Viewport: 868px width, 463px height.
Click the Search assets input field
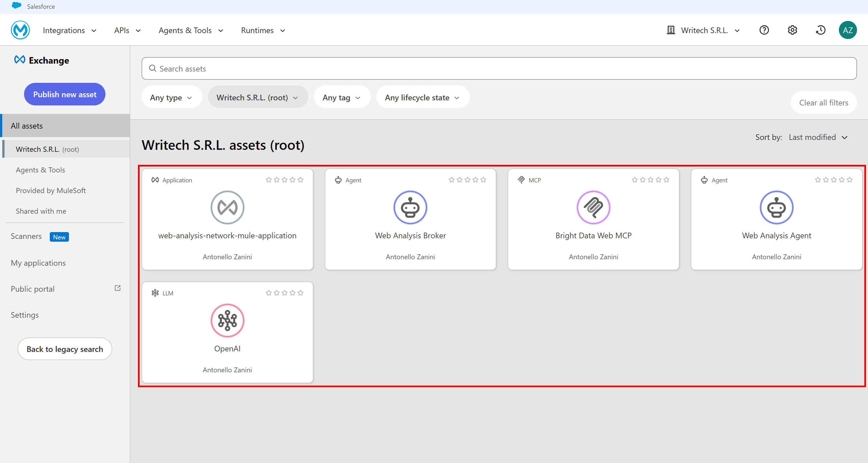pyautogui.click(x=499, y=68)
